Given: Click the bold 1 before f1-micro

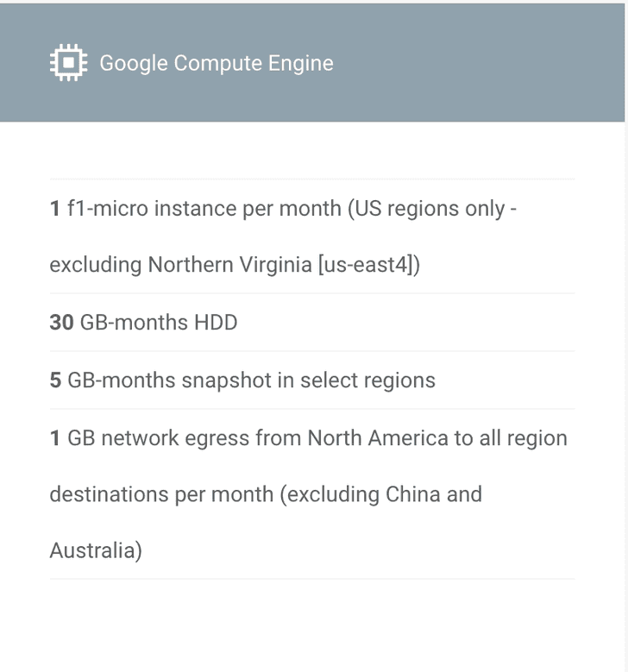Looking at the screenshot, I should click(55, 209).
